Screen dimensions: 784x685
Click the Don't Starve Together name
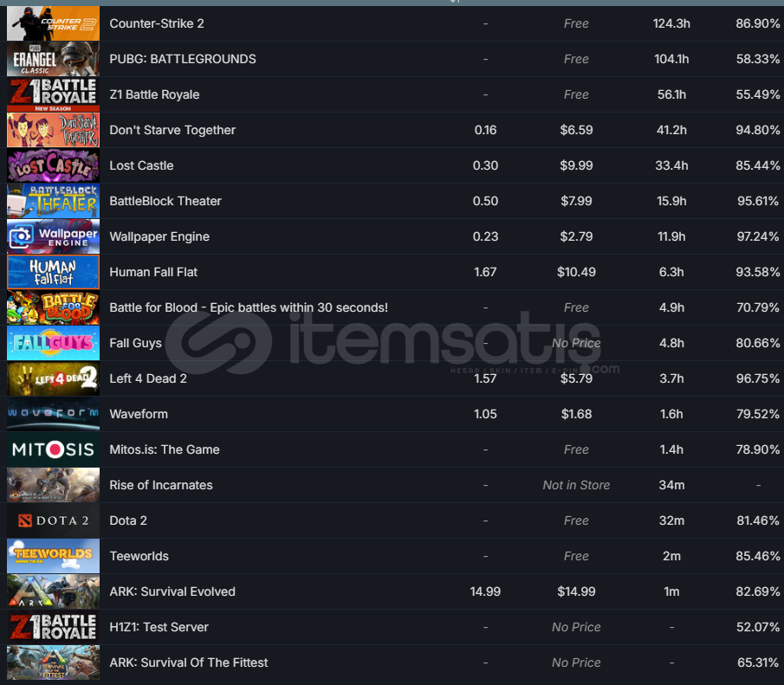click(172, 130)
